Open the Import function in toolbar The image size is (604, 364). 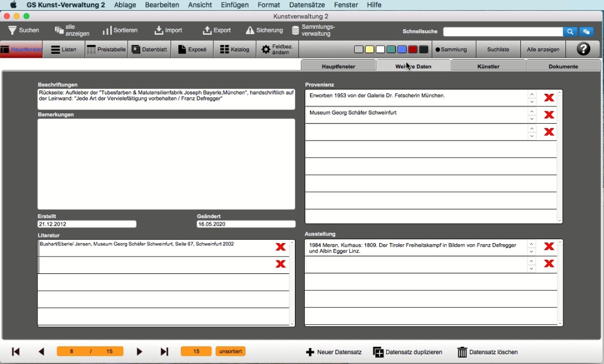(159, 30)
